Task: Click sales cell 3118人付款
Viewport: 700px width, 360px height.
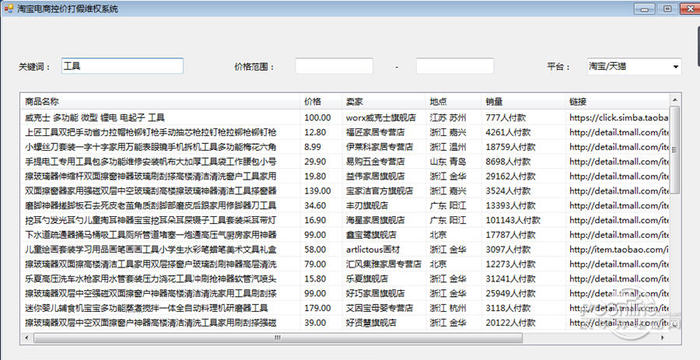Action: click(508, 308)
